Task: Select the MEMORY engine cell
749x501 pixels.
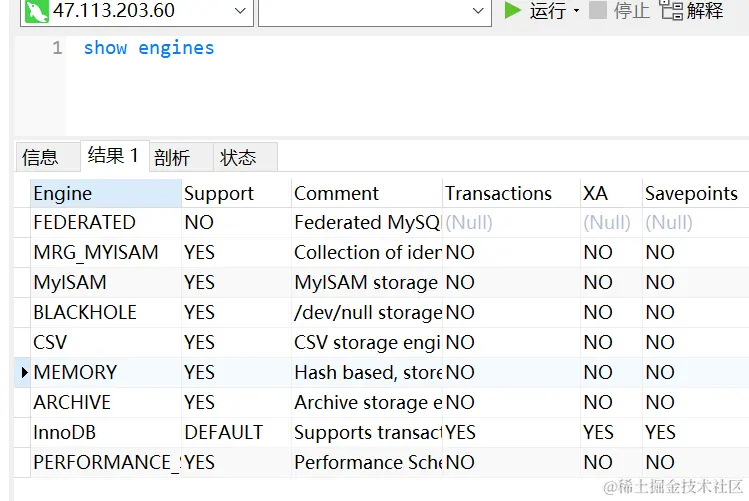Action: click(x=106, y=373)
